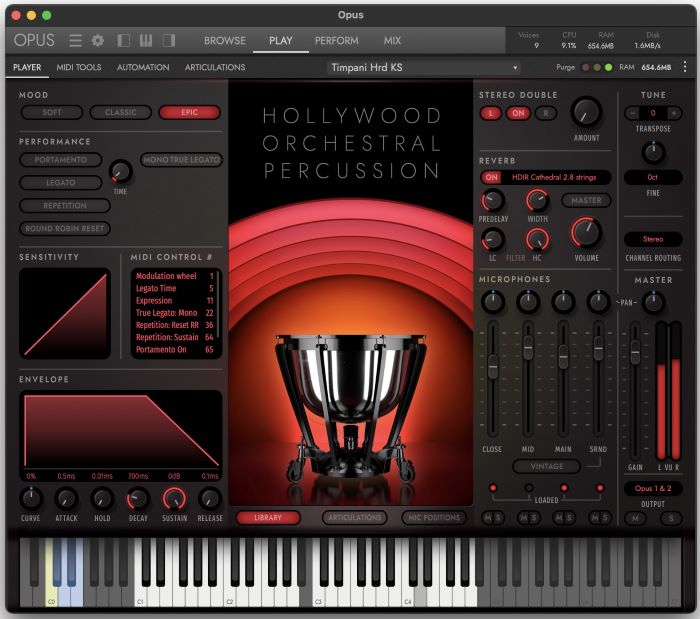700x619 pixels.
Task: Click the Close microphone pan knob
Action: pyautogui.click(x=493, y=302)
